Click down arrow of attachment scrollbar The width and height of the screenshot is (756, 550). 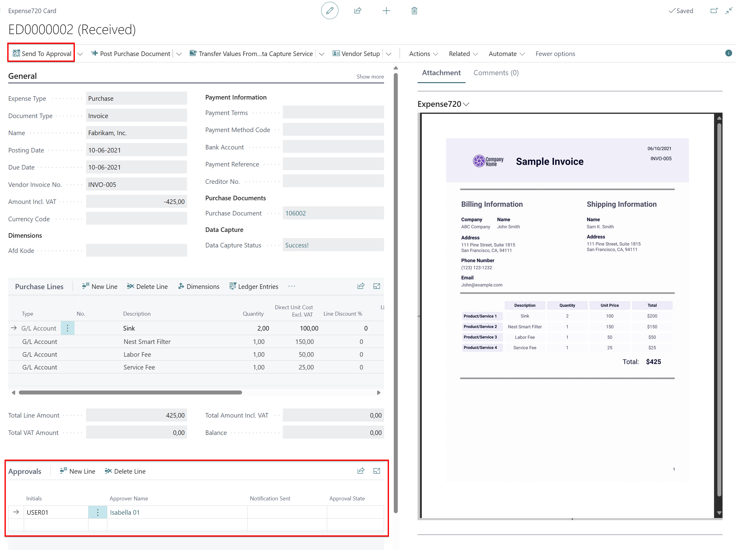point(719,513)
